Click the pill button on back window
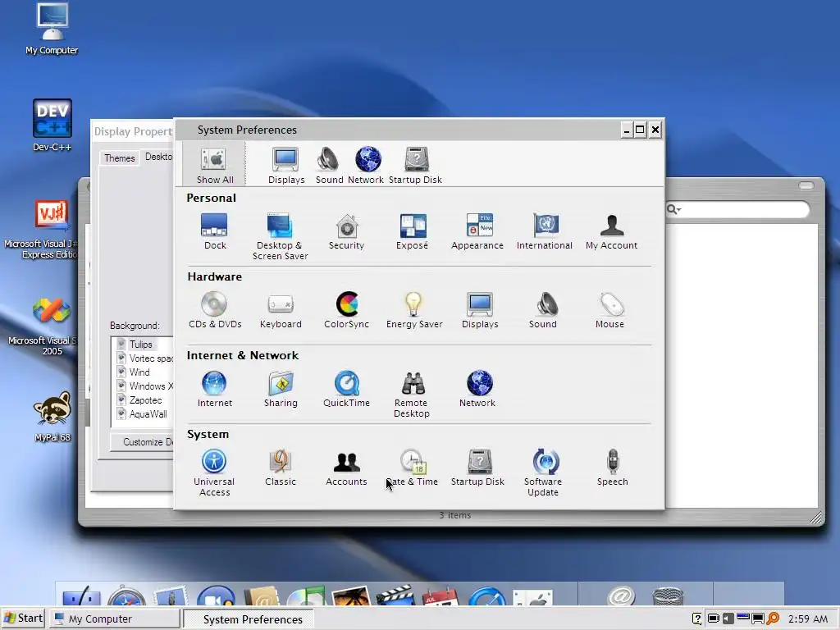This screenshot has height=630, width=840. tap(806, 186)
